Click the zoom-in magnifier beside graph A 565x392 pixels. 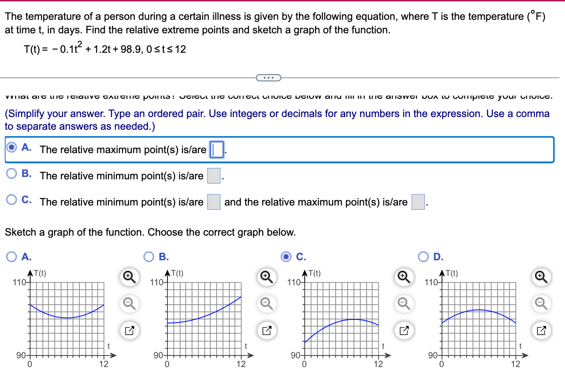[129, 277]
